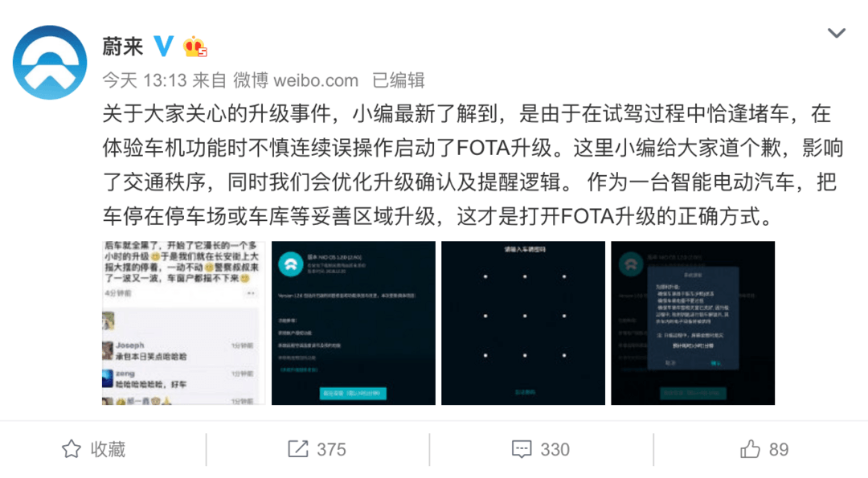Click the crown membership badge icon
Screen dimensions: 868x478
click(x=194, y=47)
